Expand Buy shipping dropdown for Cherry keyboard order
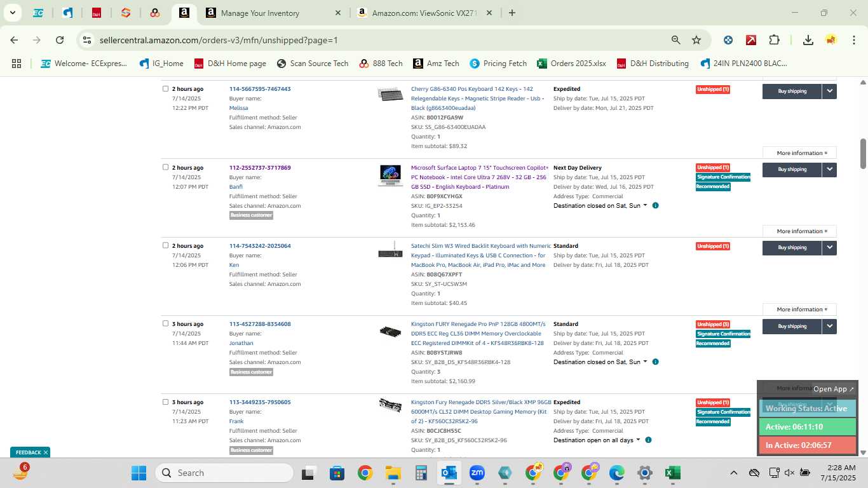The width and height of the screenshot is (868, 488). [829, 91]
